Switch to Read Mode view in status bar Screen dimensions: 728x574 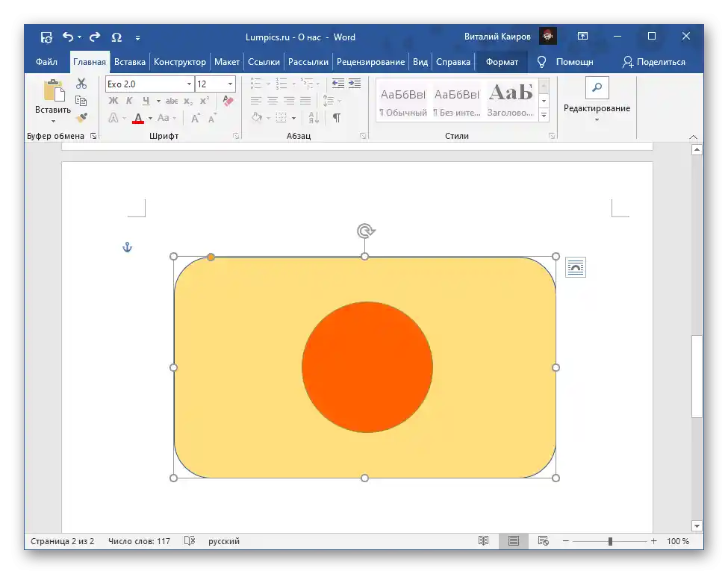484,541
